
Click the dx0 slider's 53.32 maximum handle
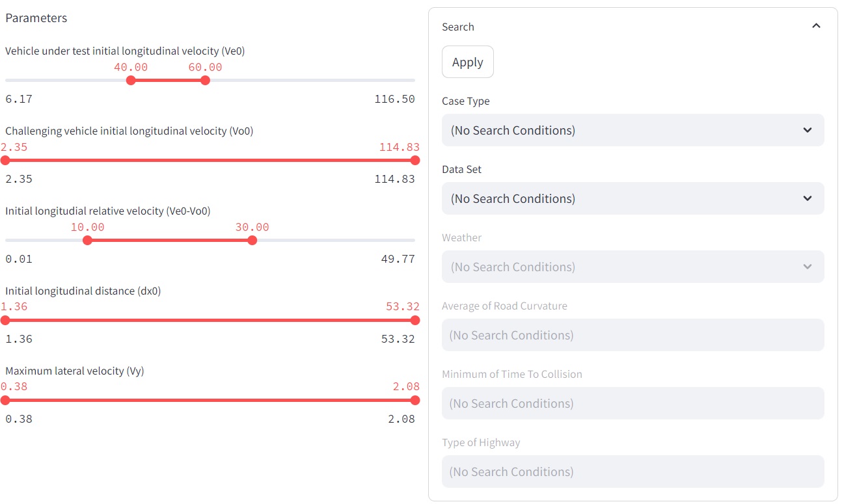pos(415,320)
